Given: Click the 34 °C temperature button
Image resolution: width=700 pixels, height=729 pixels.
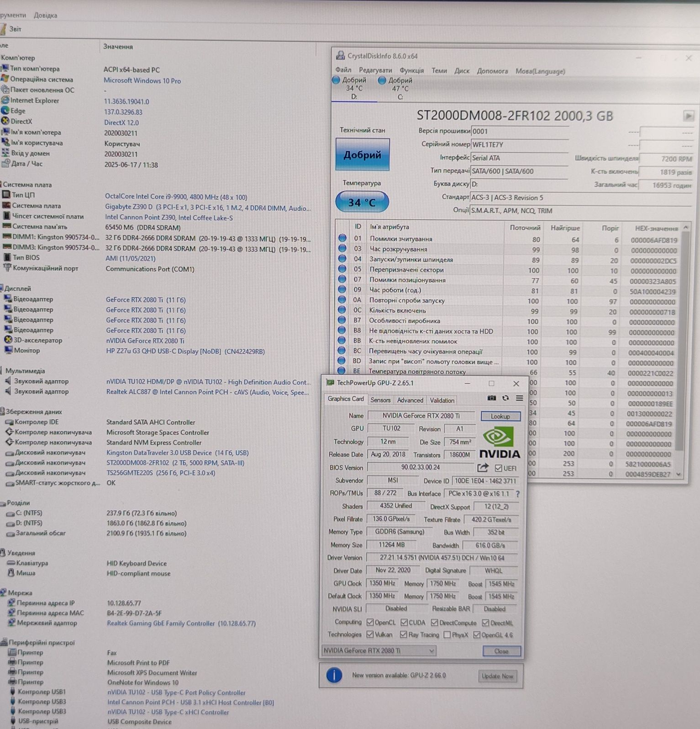Looking at the screenshot, I should [x=362, y=202].
